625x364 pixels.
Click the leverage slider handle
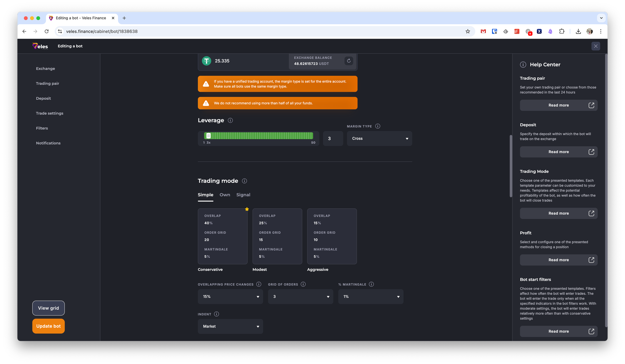[208, 136]
